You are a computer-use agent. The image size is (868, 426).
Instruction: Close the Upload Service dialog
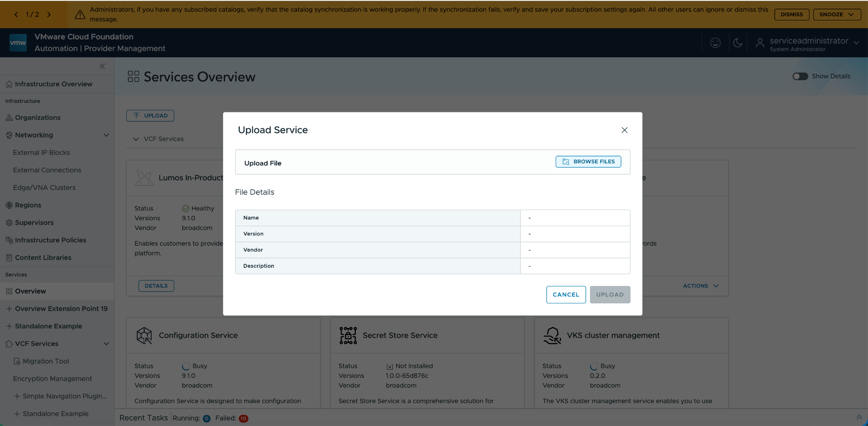624,130
